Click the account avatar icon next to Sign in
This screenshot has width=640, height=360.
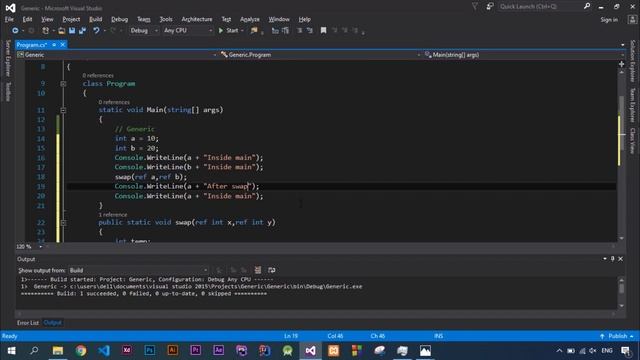tap(632, 19)
